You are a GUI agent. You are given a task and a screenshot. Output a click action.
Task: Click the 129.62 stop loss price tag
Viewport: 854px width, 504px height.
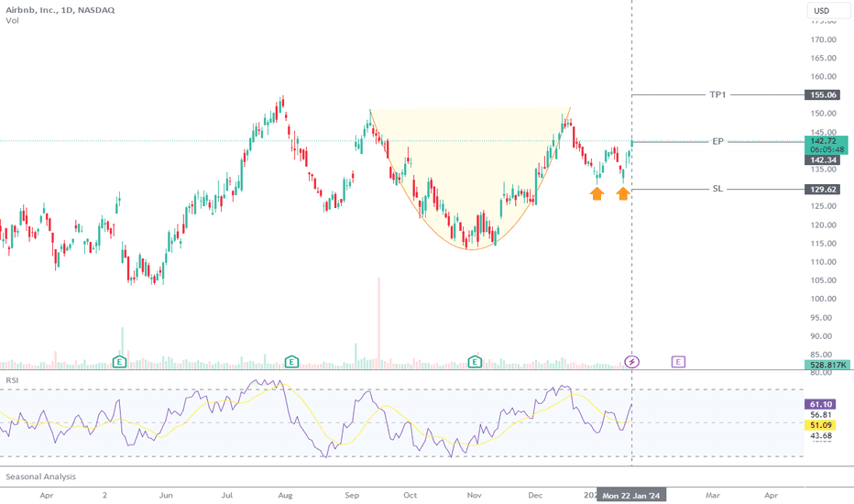tap(823, 190)
